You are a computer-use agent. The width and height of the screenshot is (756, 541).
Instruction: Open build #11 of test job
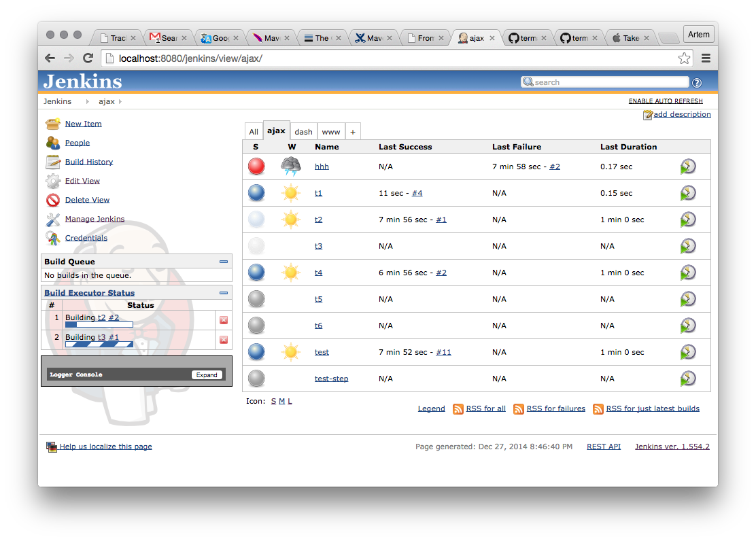pos(443,353)
